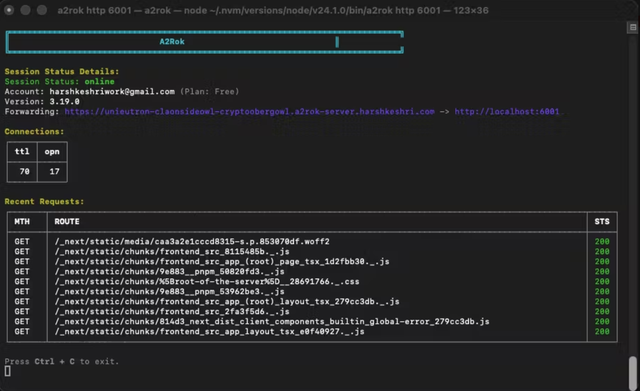The width and height of the screenshot is (640, 391).
Task: Click the total connections value 70
Action: coord(24,171)
